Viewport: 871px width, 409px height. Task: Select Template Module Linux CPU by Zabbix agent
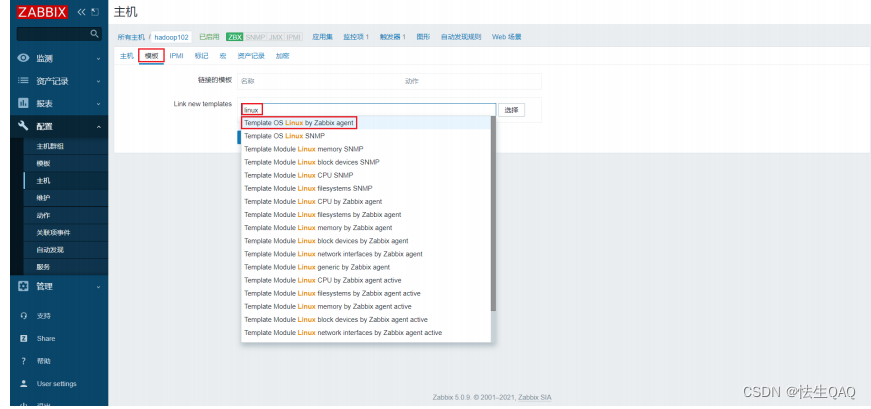(x=366, y=201)
